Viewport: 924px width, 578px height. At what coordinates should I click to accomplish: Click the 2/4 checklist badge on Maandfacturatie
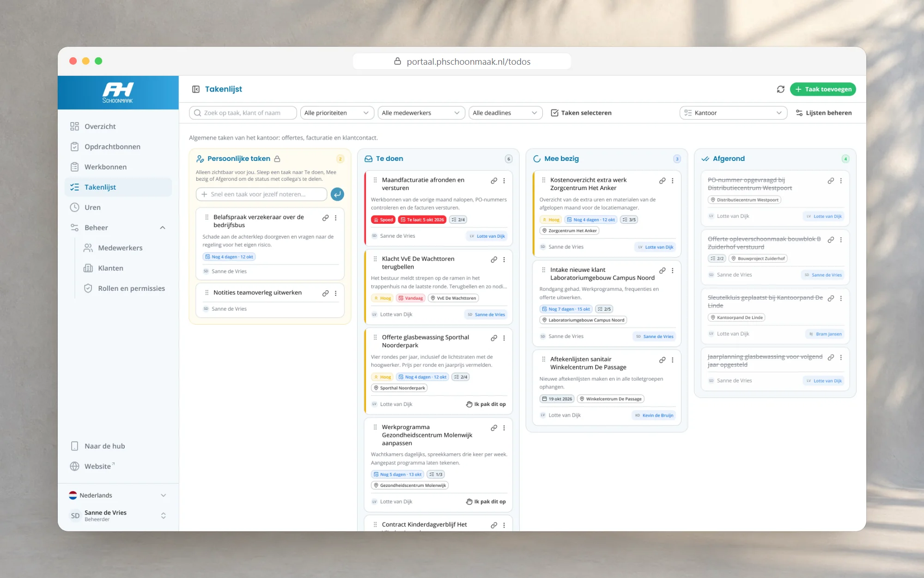point(458,220)
